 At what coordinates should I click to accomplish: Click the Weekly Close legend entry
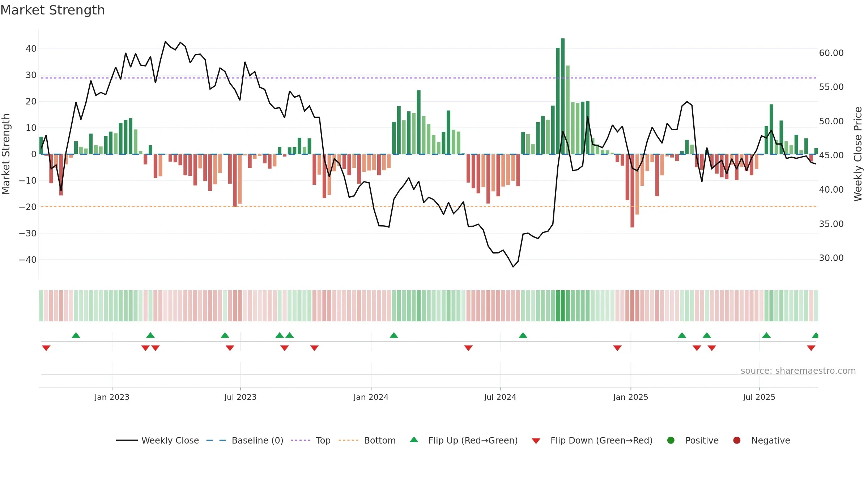click(157, 440)
